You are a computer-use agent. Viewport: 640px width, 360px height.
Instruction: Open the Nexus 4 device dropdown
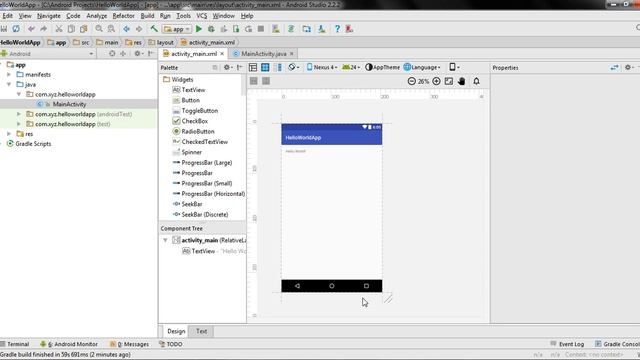click(x=322, y=67)
